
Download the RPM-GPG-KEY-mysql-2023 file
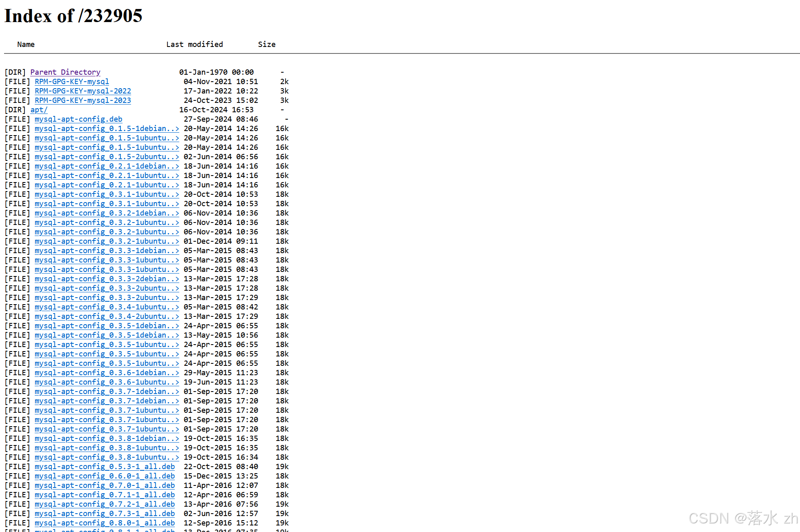click(x=83, y=100)
